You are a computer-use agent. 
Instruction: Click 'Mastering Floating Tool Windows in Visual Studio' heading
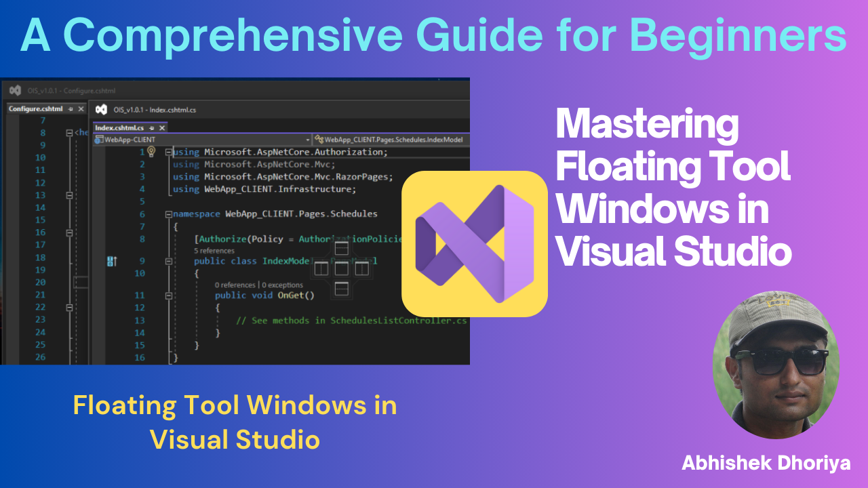coord(673,188)
